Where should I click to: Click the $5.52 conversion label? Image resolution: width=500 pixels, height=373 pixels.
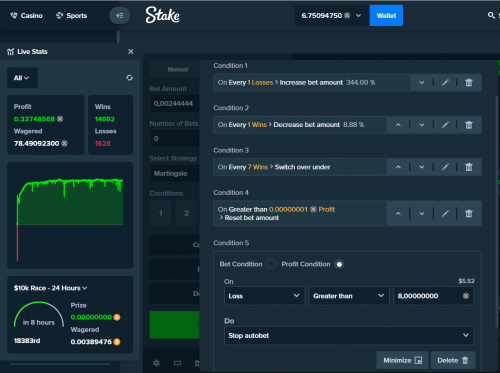(x=466, y=281)
